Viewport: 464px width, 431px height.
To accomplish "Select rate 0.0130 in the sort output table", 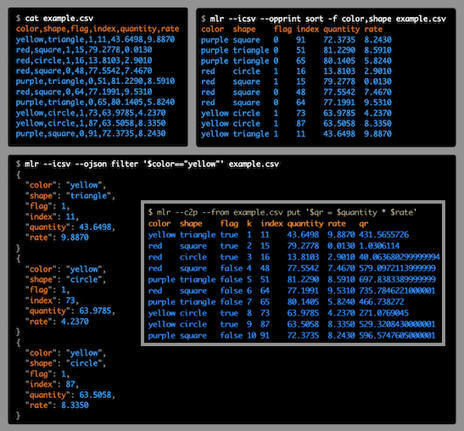I will tap(378, 82).
